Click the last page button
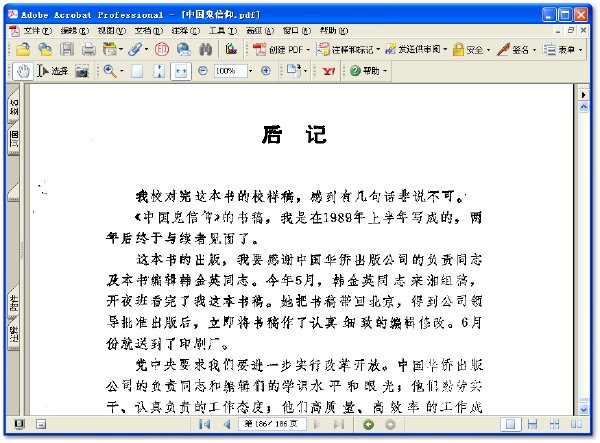 (x=339, y=424)
